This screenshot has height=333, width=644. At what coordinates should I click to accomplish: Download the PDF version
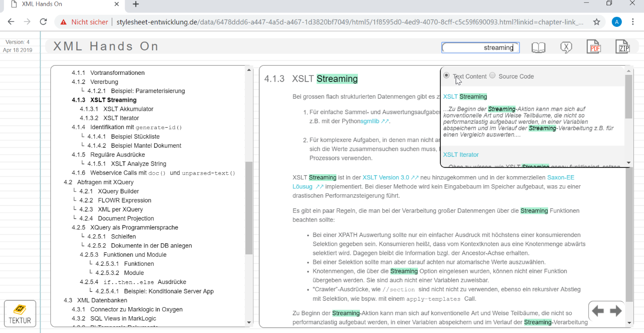[594, 47]
